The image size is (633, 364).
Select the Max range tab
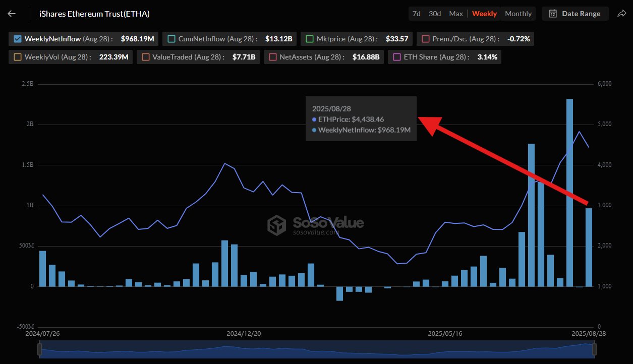[x=456, y=14]
